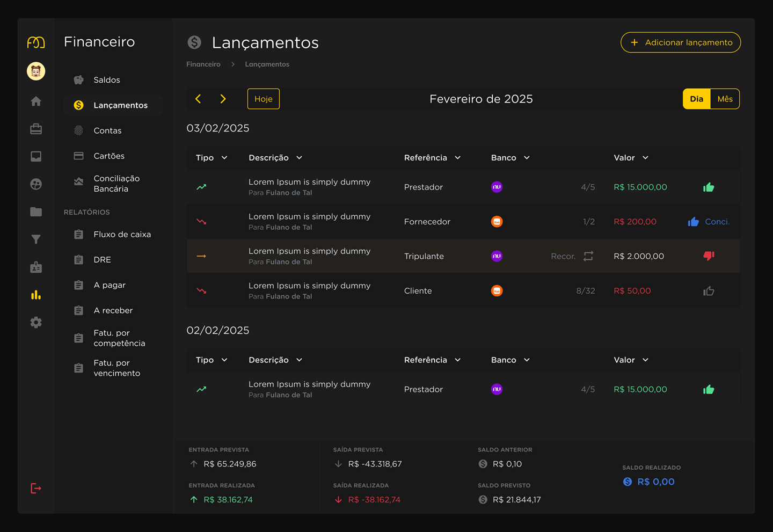Click the funnel filter sidebar icon
This screenshot has height=532, width=773.
coord(36,239)
